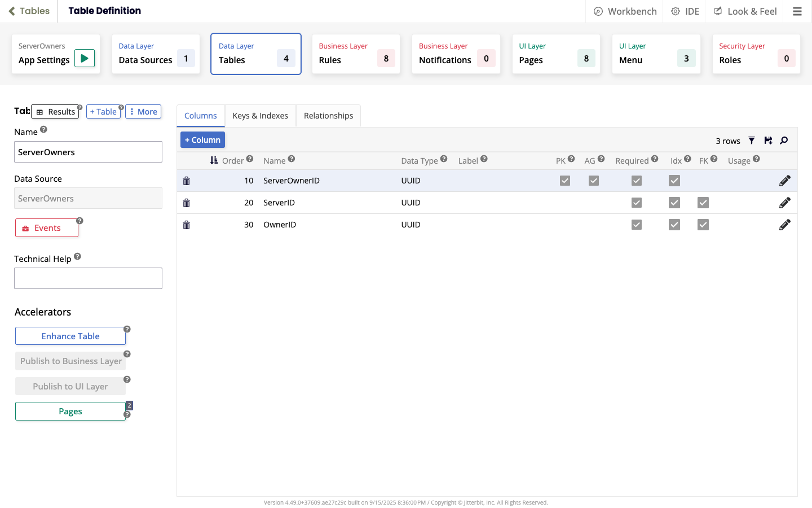Click the trash icon for the ServerID row
Screen dimensions: 812x508
(187, 203)
